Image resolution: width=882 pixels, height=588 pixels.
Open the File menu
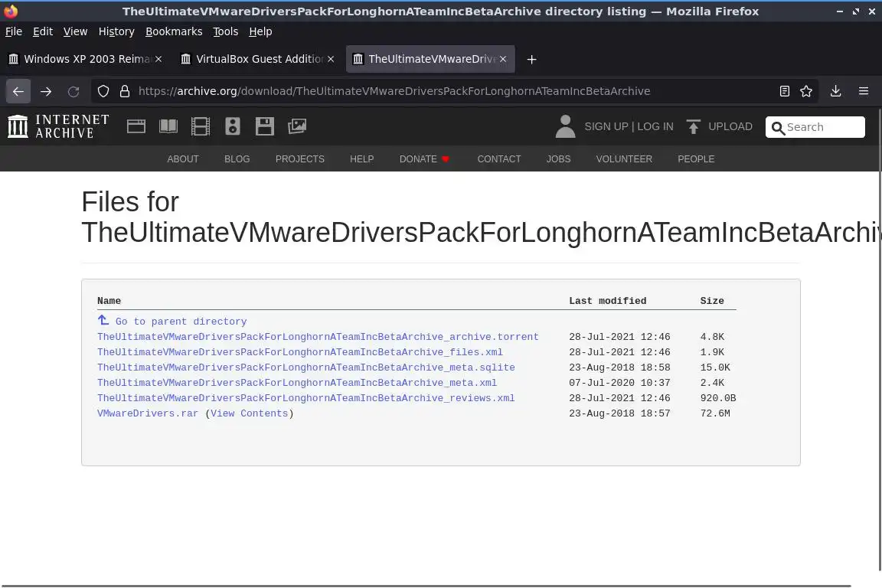(14, 31)
